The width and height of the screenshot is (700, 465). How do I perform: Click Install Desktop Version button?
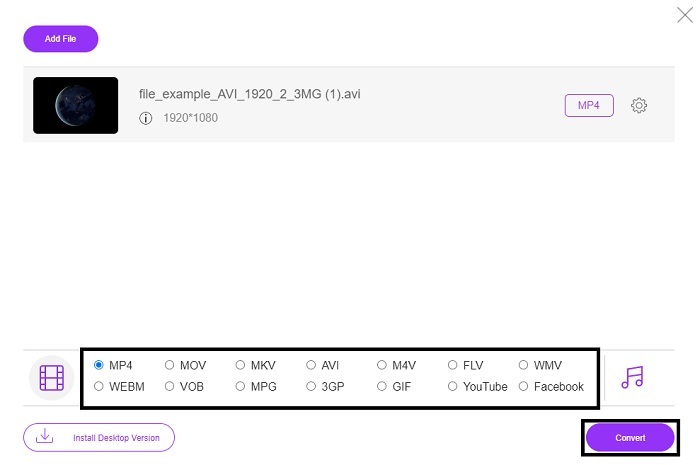pyautogui.click(x=99, y=437)
